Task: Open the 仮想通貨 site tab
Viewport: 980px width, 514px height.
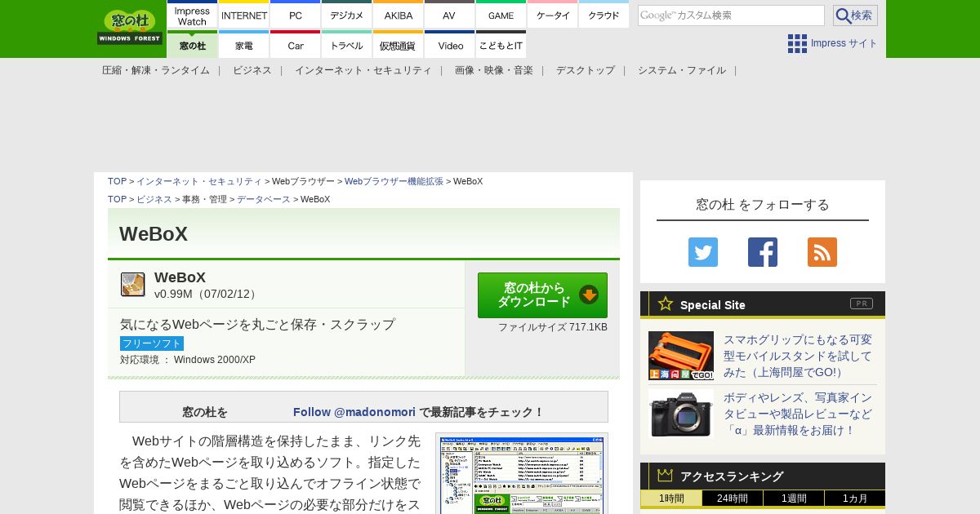Action: tap(399, 45)
